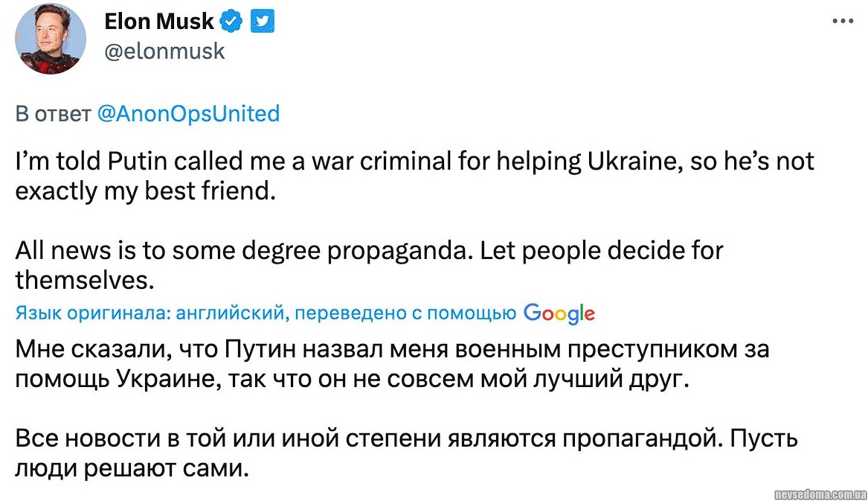Click the "В ответ" reply label
868x501 pixels.
(53, 113)
